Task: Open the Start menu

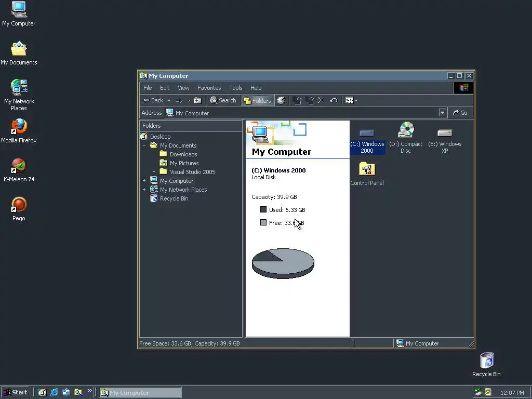Action: click(15, 393)
